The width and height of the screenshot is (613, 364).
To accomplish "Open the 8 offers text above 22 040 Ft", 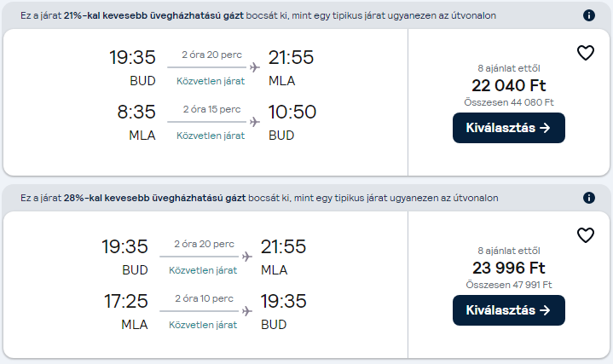I will [509, 68].
